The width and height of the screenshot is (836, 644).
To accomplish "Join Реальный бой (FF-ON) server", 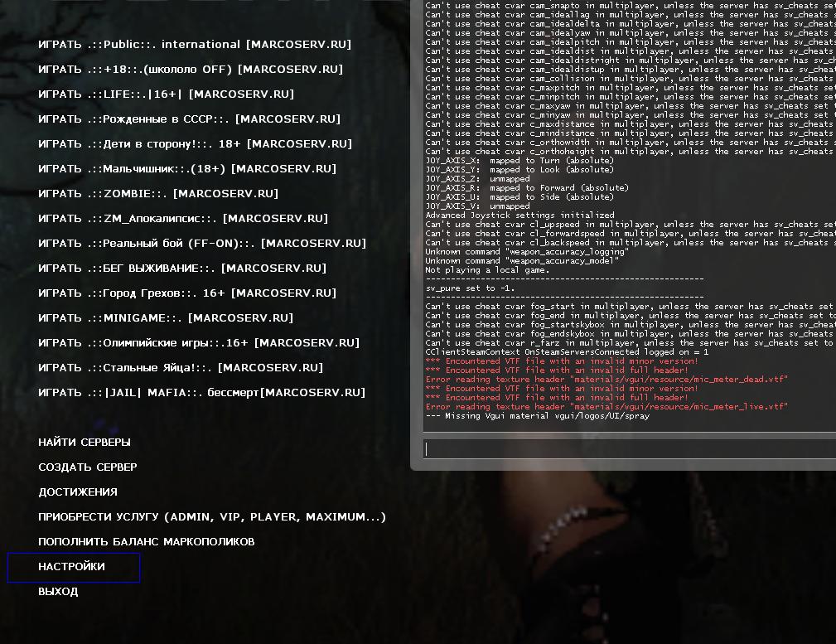I will (201, 244).
